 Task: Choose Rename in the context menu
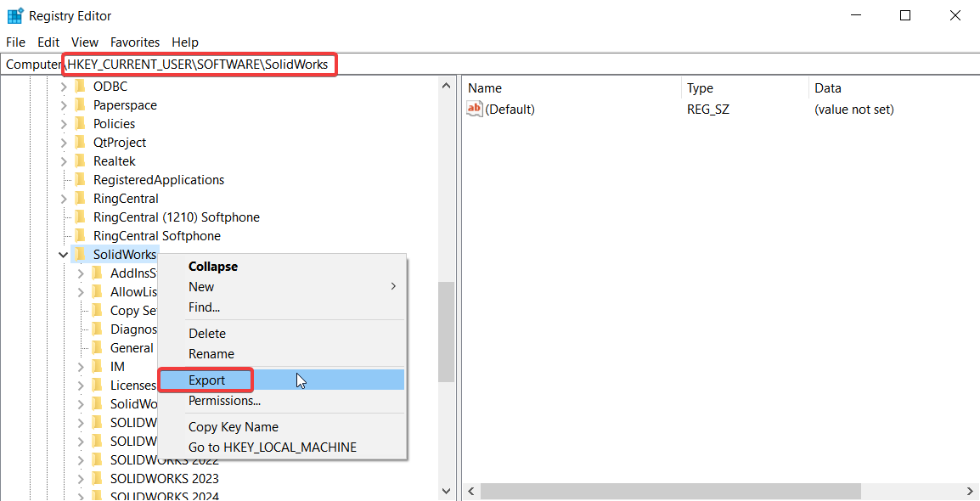(282, 353)
